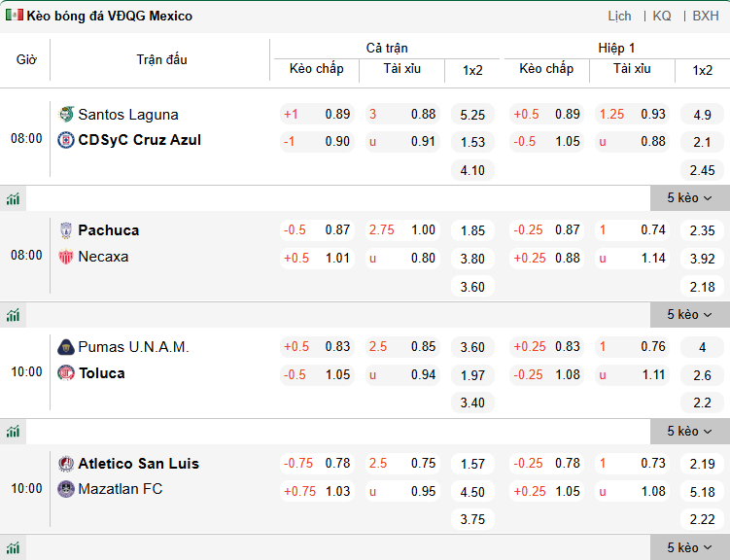Switch to the KQ results tab
730x560 pixels.
click(662, 16)
